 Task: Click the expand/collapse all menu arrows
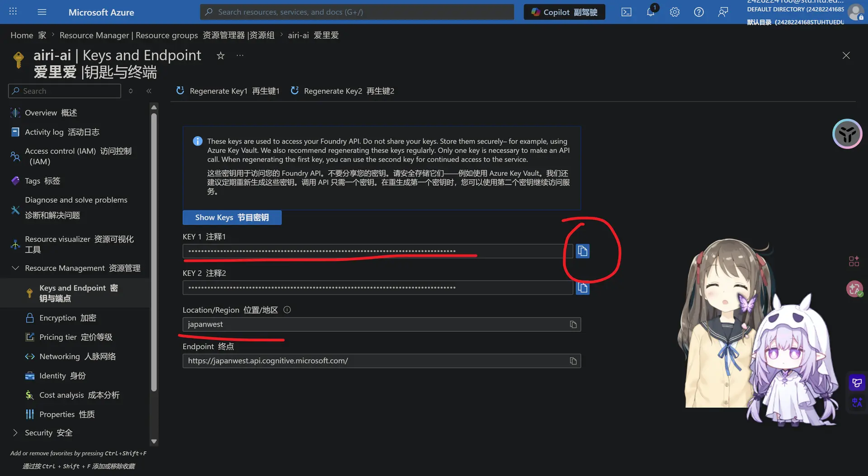131,91
